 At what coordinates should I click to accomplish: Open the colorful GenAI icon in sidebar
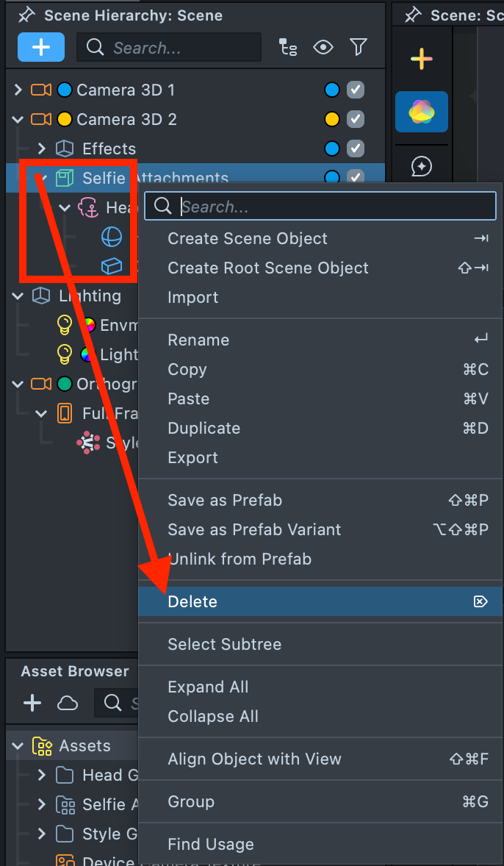pos(421,112)
